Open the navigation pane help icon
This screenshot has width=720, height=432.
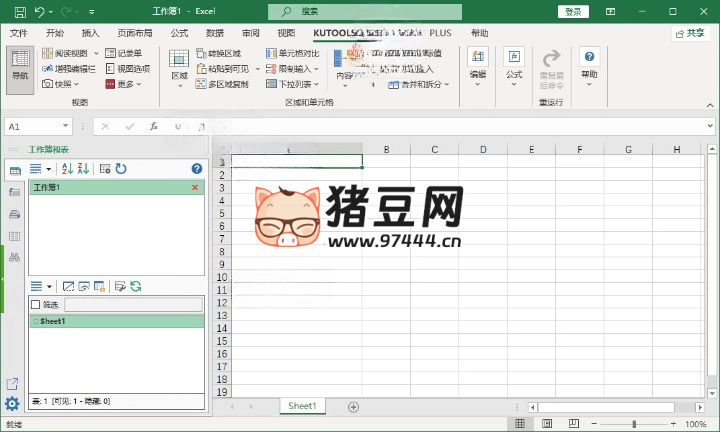[197, 169]
